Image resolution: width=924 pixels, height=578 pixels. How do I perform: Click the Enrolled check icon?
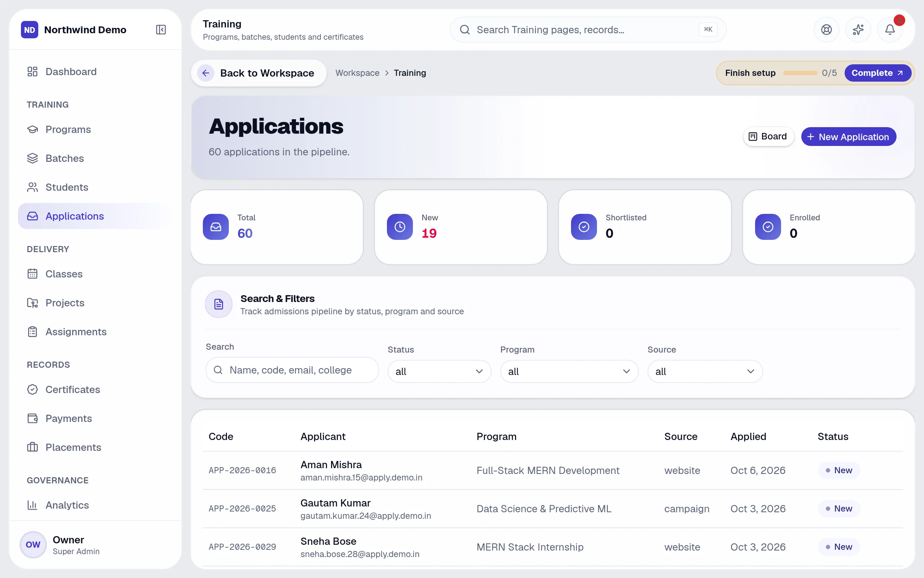coord(768,227)
